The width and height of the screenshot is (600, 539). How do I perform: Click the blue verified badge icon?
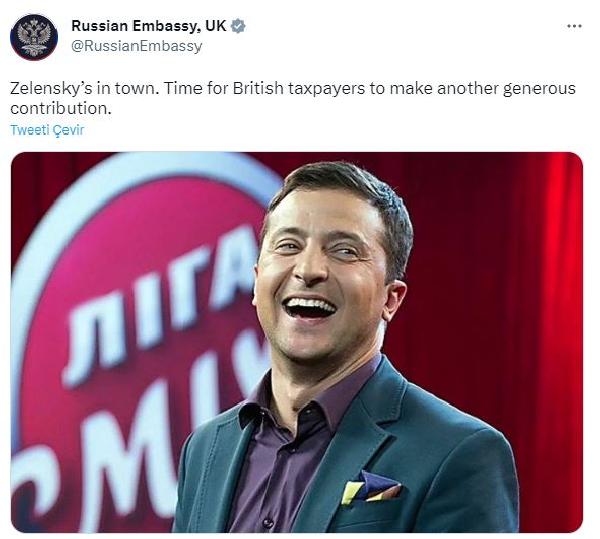point(238,26)
